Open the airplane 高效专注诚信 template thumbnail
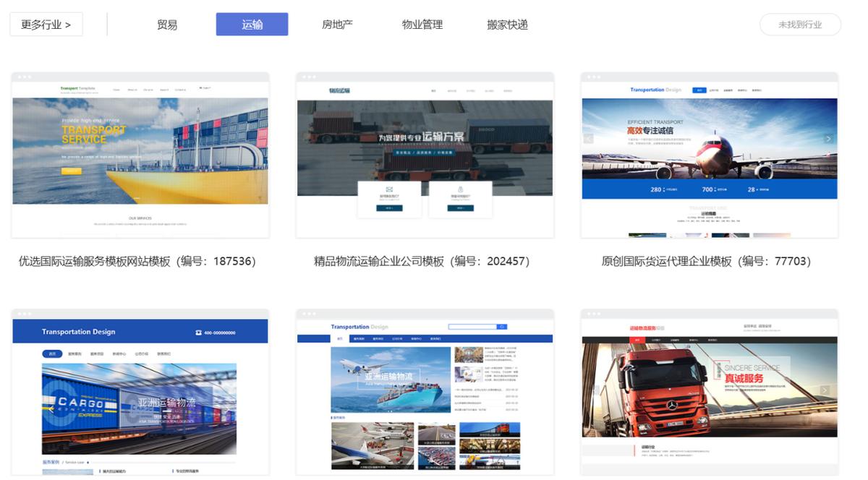Image resolution: width=868 pixels, height=480 pixels. click(x=709, y=155)
